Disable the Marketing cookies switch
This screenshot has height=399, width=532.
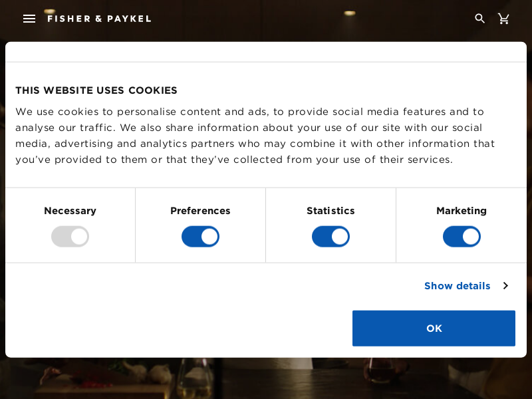(x=462, y=237)
